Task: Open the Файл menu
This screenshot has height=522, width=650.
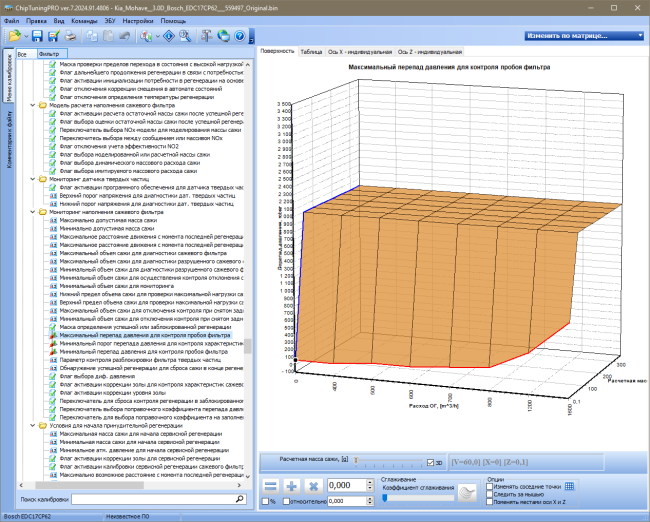Action: point(11,21)
